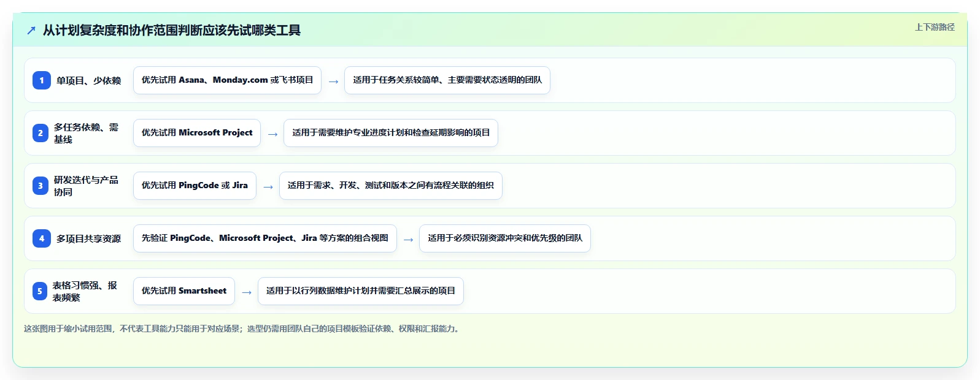Click the number 5 badge
980x380 pixels.
pyautogui.click(x=40, y=291)
